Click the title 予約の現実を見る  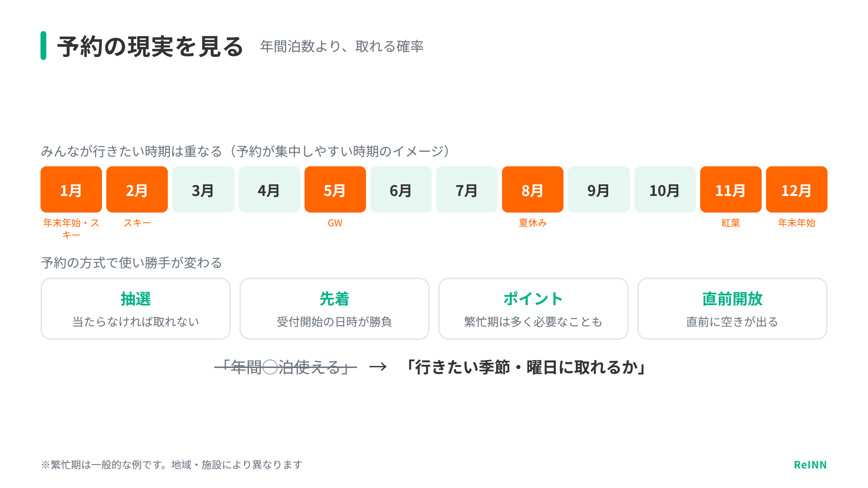click(150, 46)
